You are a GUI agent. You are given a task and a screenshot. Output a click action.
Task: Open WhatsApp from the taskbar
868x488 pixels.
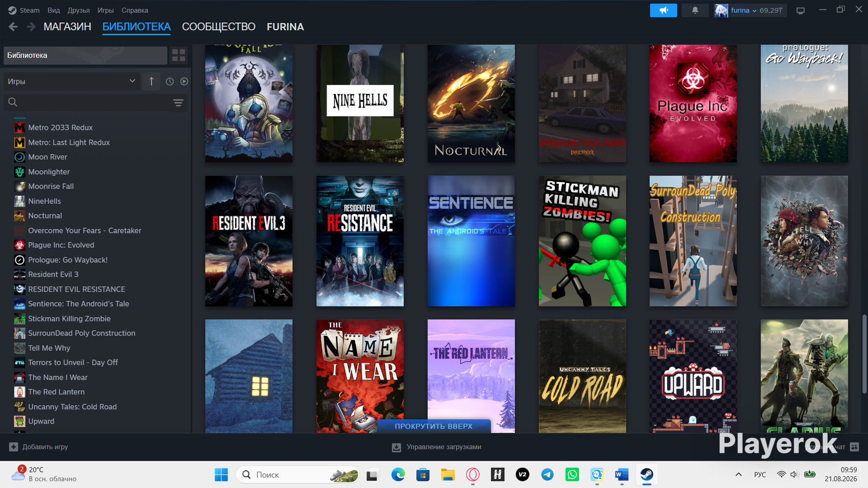point(572,475)
